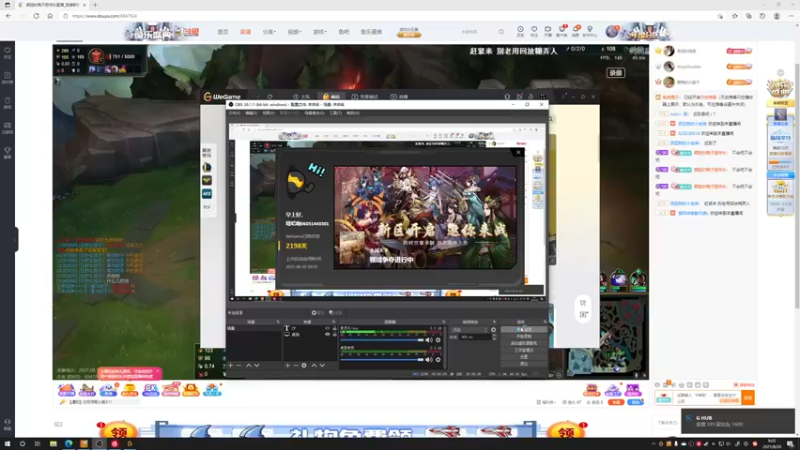This screenshot has width=800, height=450.
Task: Remove source with the Sources minus icon
Action: point(295,365)
